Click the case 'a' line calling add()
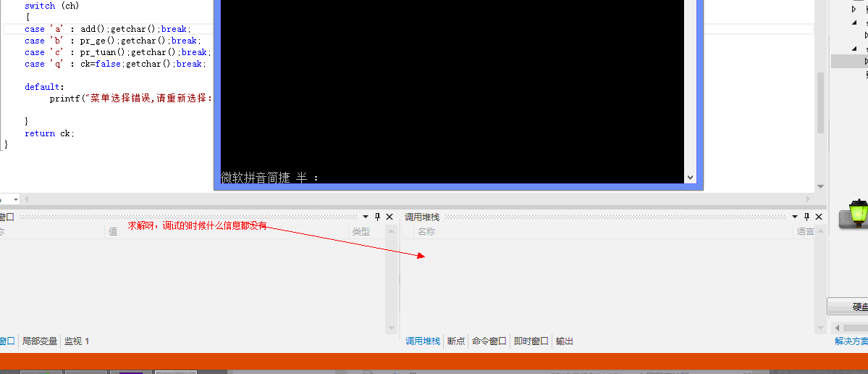 point(108,29)
